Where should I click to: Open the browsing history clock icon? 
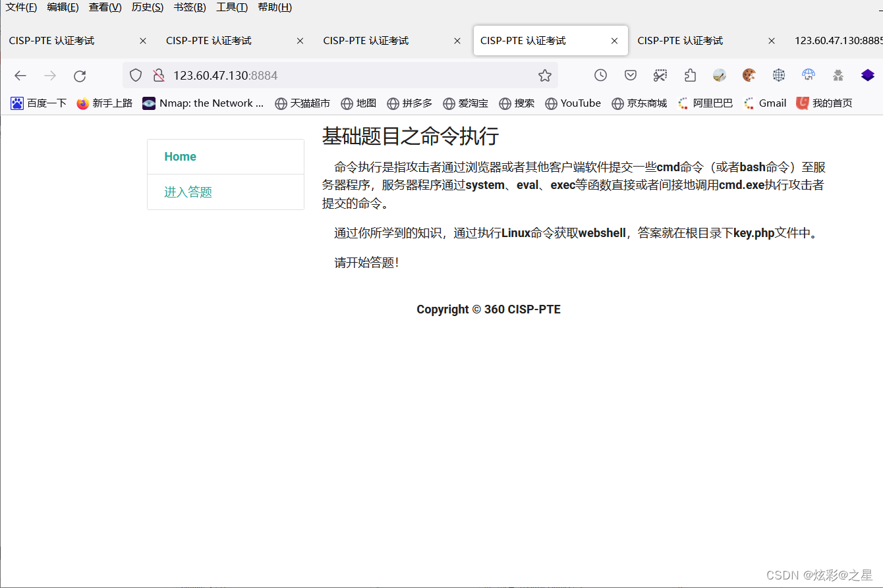600,75
